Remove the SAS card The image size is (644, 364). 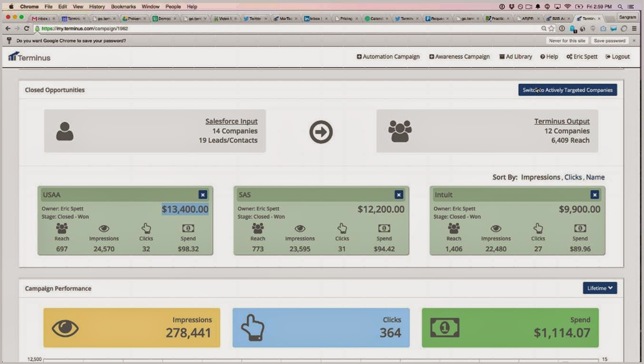point(399,194)
